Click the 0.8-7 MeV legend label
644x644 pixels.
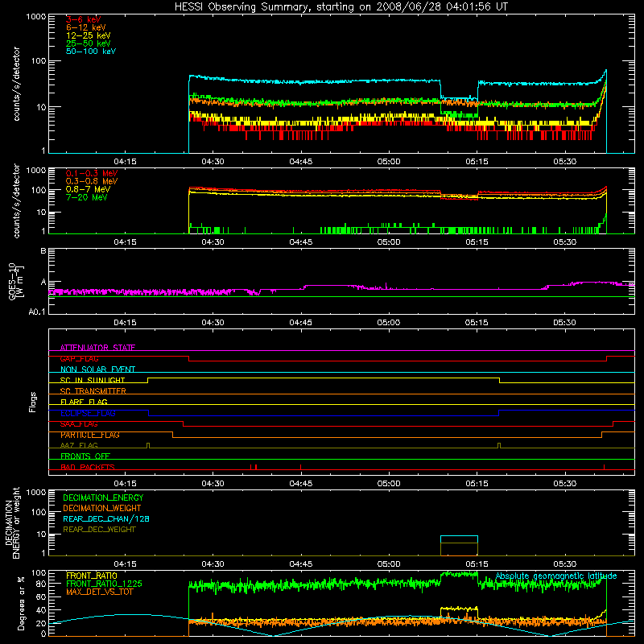[88, 189]
